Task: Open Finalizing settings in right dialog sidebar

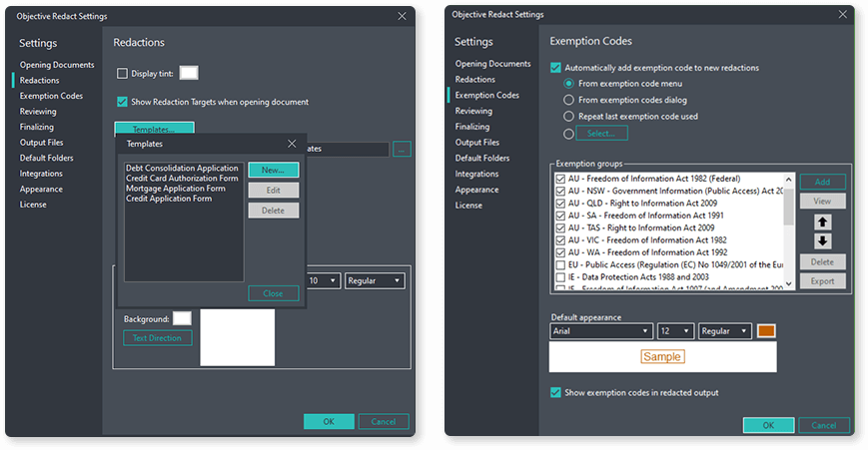Action: pos(471,127)
